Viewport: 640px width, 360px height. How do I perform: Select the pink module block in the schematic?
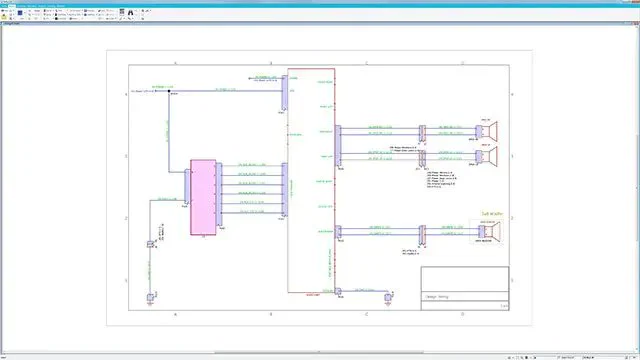pos(203,197)
